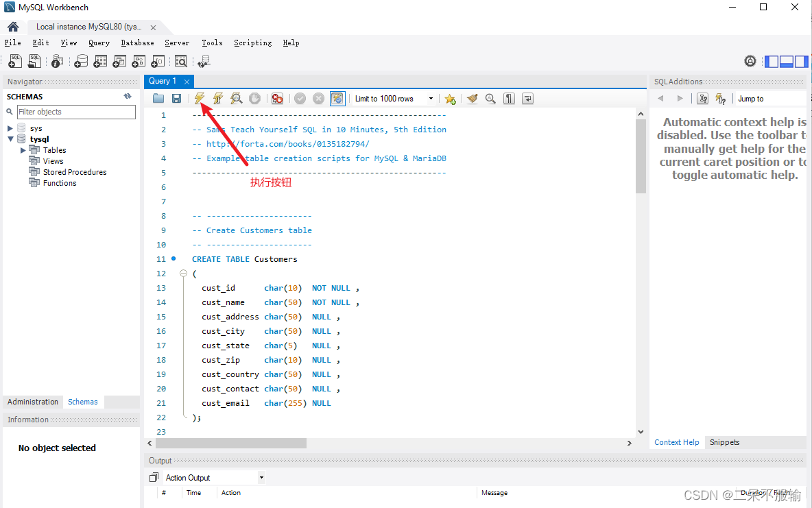The height and width of the screenshot is (508, 812).
Task: Click the Beautify/Clean Up SQL broom icon
Action: (x=473, y=98)
